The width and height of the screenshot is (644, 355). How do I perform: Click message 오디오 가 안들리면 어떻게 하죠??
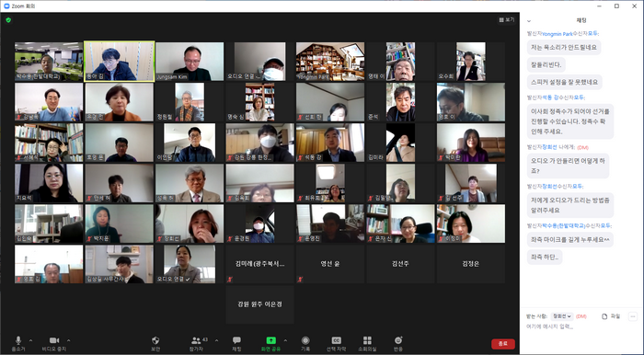click(x=568, y=166)
